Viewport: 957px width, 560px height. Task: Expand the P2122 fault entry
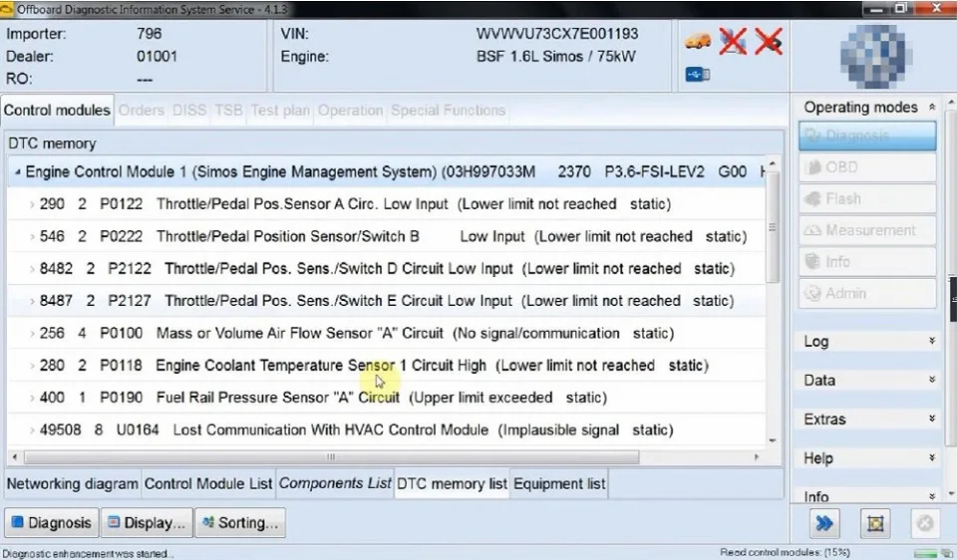point(32,269)
